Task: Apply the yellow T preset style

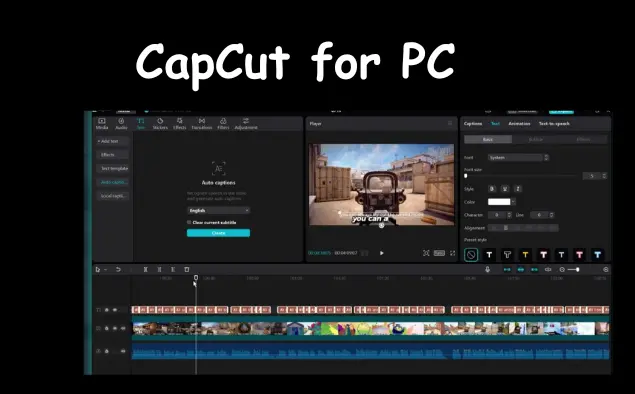Action: coord(525,255)
